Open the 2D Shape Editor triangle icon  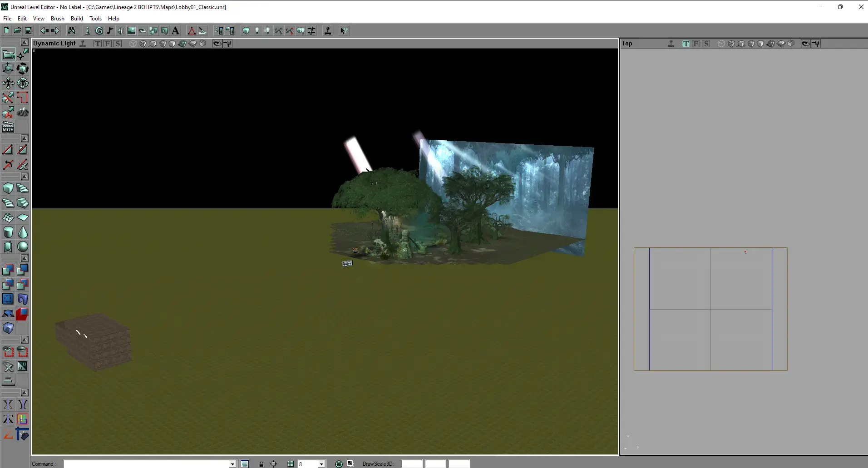(192, 30)
